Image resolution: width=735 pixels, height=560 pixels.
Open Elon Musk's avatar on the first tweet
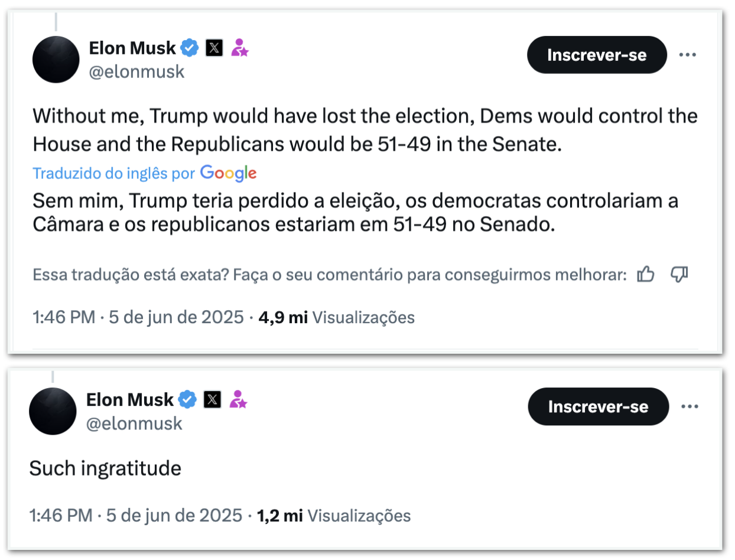pos(56,59)
